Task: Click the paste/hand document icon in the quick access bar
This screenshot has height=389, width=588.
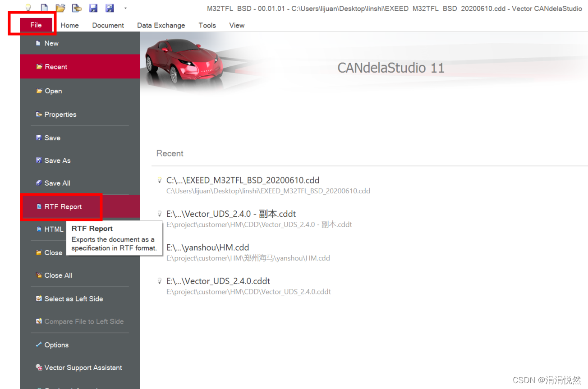Action: tap(77, 8)
